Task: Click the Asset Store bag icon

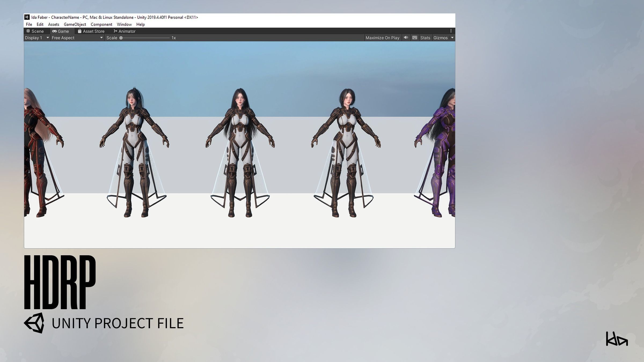Action: pyautogui.click(x=79, y=31)
